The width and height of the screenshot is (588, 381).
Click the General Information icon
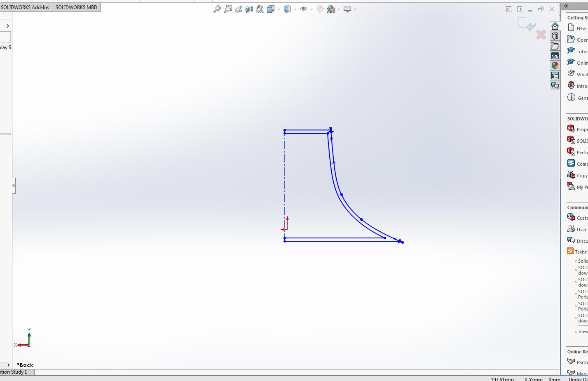[571, 97]
